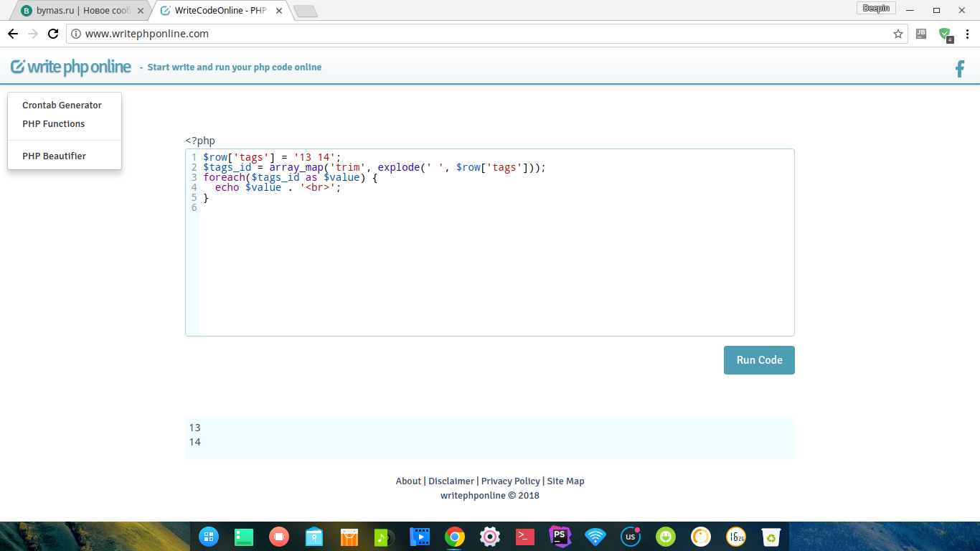Viewport: 980px width, 551px height.
Task: Bookmark this page with the star icon
Action: [897, 34]
